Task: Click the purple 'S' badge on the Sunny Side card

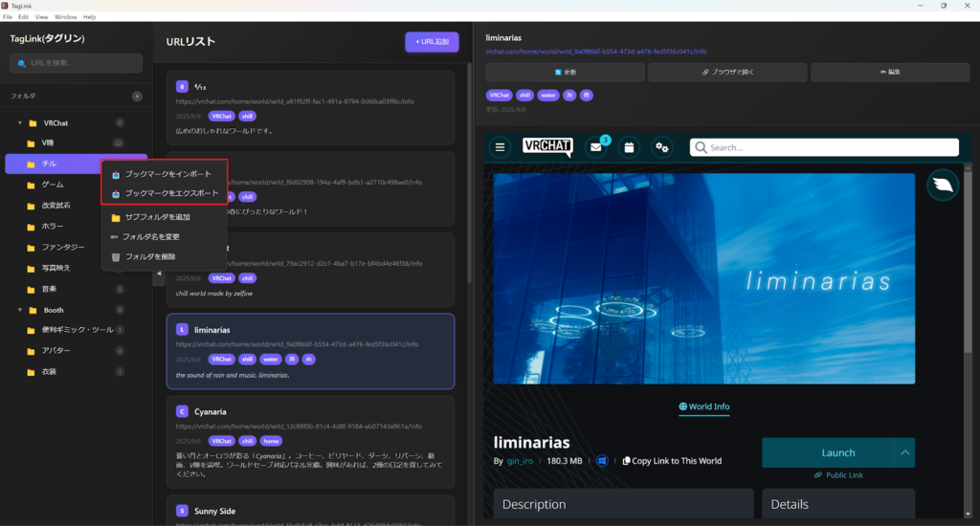Action: coord(182,511)
